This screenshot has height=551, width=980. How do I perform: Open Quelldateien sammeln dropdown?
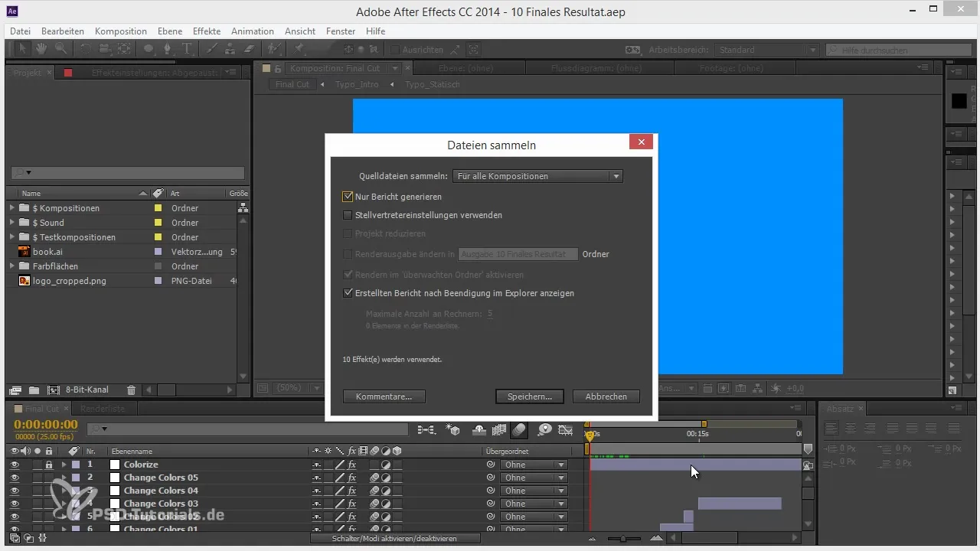(537, 176)
